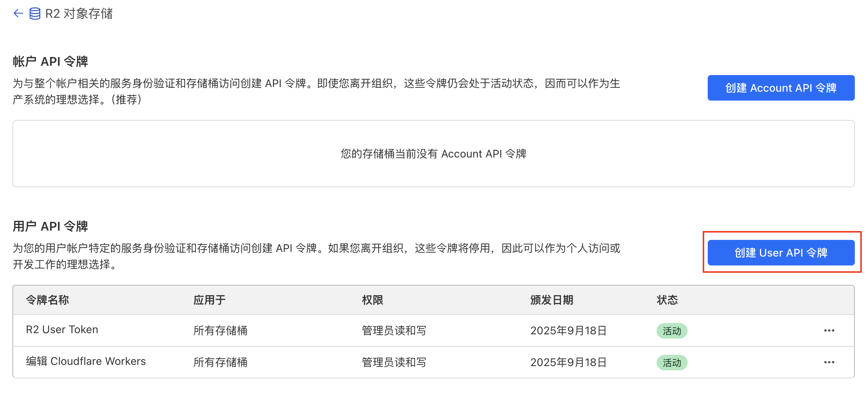Open R2 User Token actions menu
The height and width of the screenshot is (397, 868).
pyautogui.click(x=829, y=330)
